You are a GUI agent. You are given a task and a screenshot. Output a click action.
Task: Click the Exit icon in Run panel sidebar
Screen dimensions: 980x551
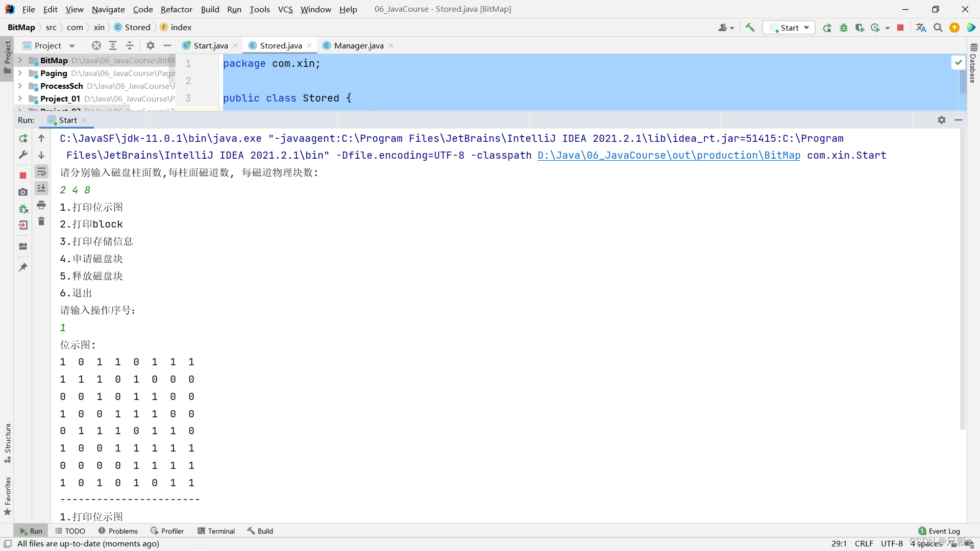coord(23,225)
